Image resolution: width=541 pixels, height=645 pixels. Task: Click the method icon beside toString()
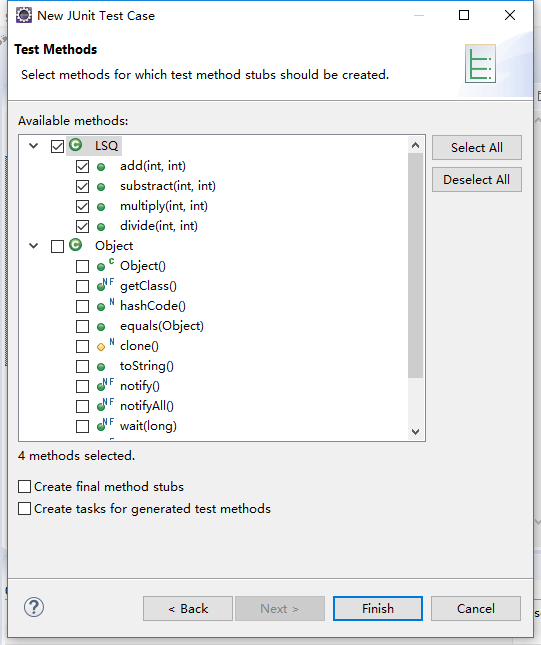coord(101,367)
